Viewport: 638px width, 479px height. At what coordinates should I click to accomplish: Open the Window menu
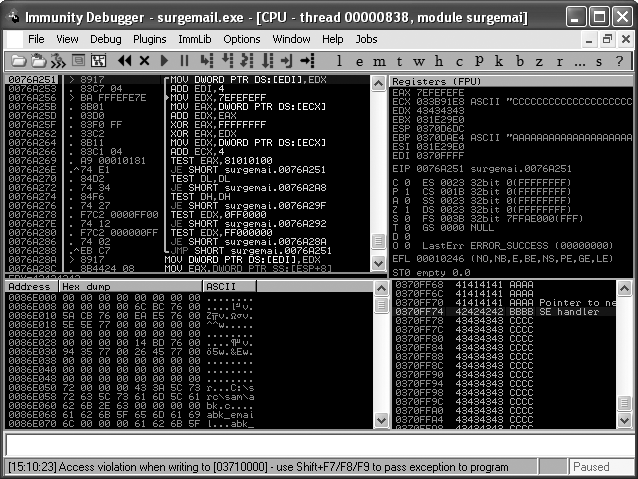pyautogui.click(x=291, y=39)
